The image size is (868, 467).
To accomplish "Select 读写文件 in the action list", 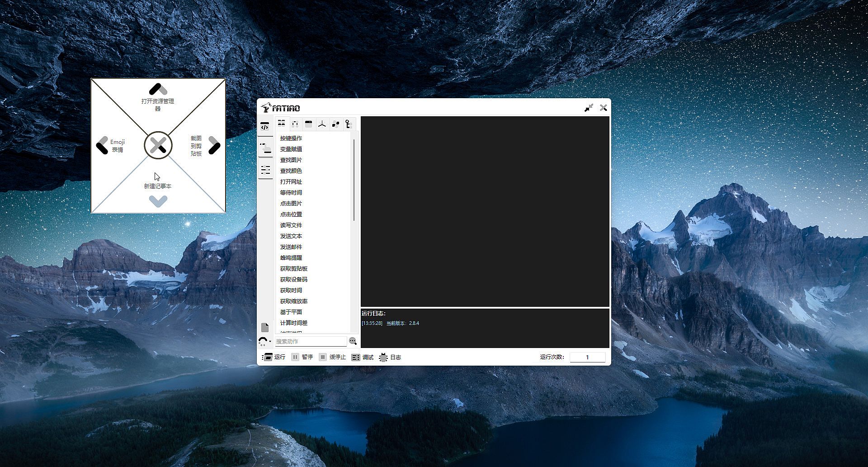I will pos(291,225).
